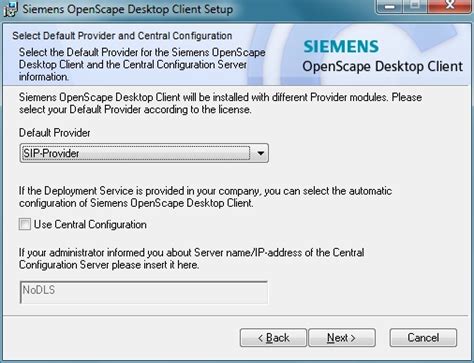
Task: Proceed with the Next button
Action: 342,338
